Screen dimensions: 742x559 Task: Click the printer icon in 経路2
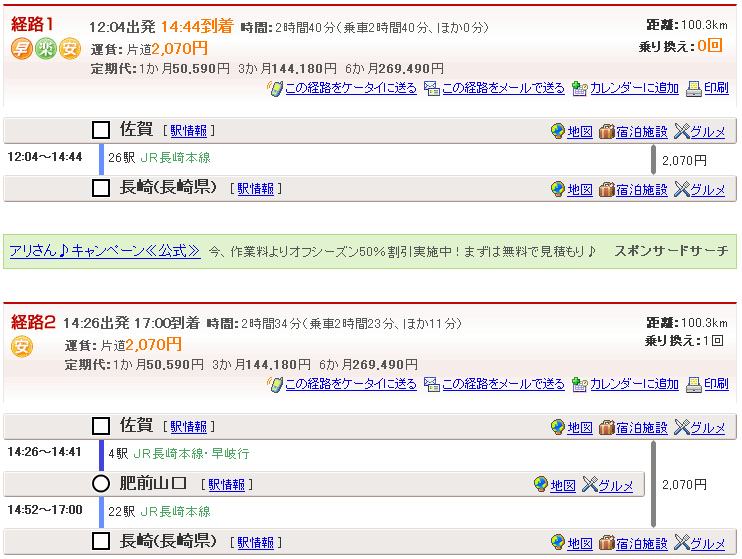pos(694,384)
